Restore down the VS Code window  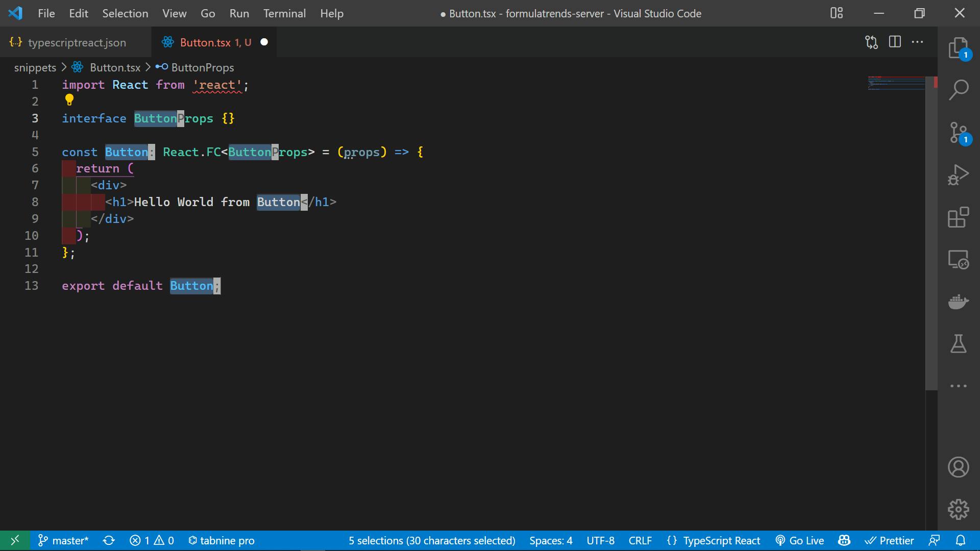click(x=919, y=13)
